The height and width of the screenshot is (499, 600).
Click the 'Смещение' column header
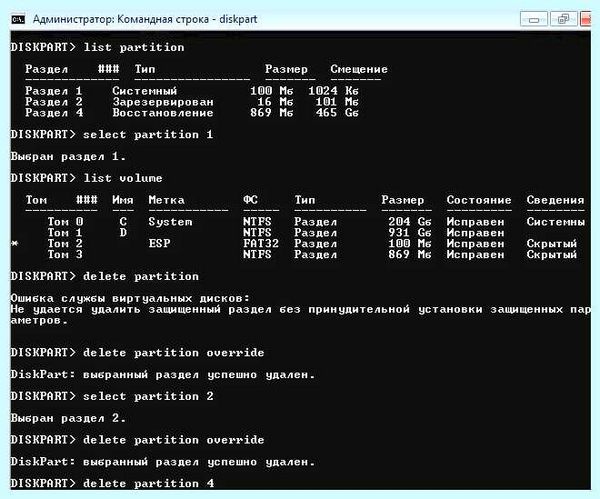(x=359, y=69)
